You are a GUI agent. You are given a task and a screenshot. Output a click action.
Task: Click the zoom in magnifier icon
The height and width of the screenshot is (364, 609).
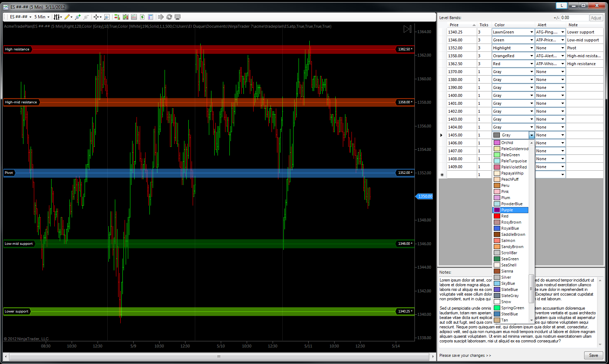[77, 17]
